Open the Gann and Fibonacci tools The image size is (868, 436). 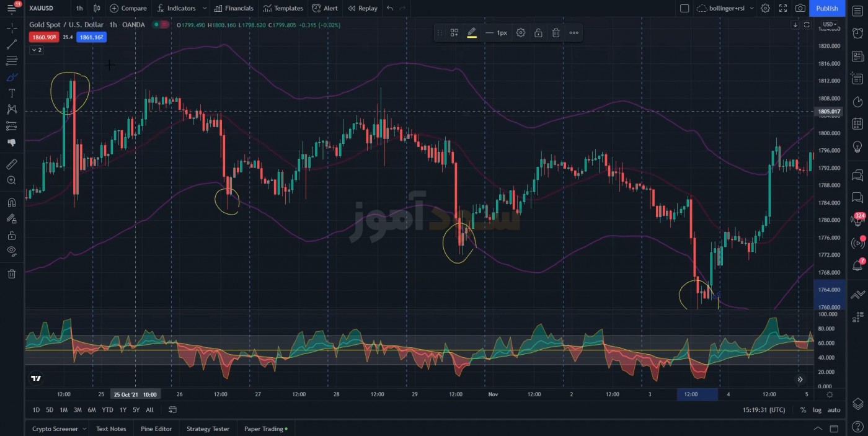click(12, 61)
